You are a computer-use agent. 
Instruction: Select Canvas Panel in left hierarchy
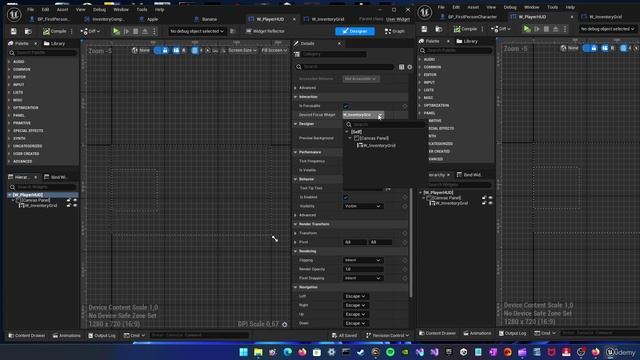[x=36, y=200]
